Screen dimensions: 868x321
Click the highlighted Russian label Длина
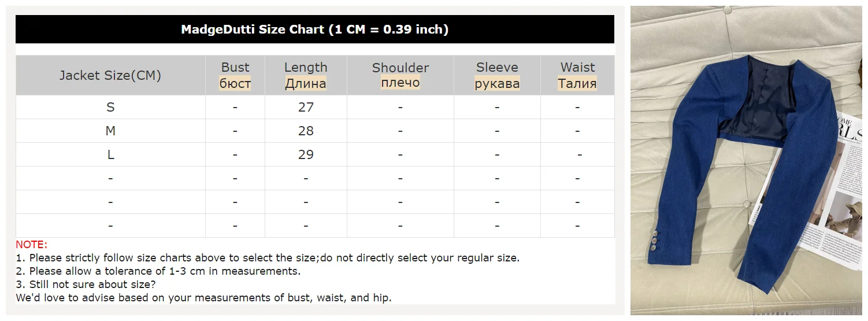pos(306,83)
